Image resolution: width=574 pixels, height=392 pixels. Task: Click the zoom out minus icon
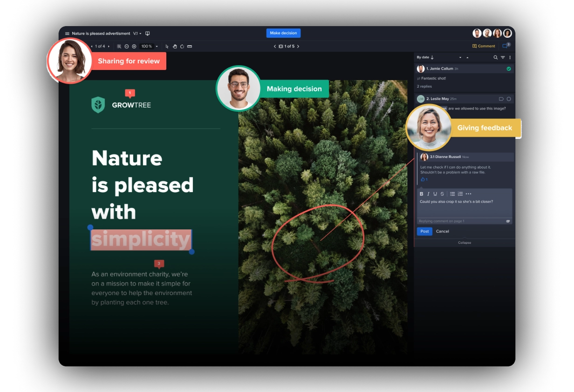[x=126, y=47]
